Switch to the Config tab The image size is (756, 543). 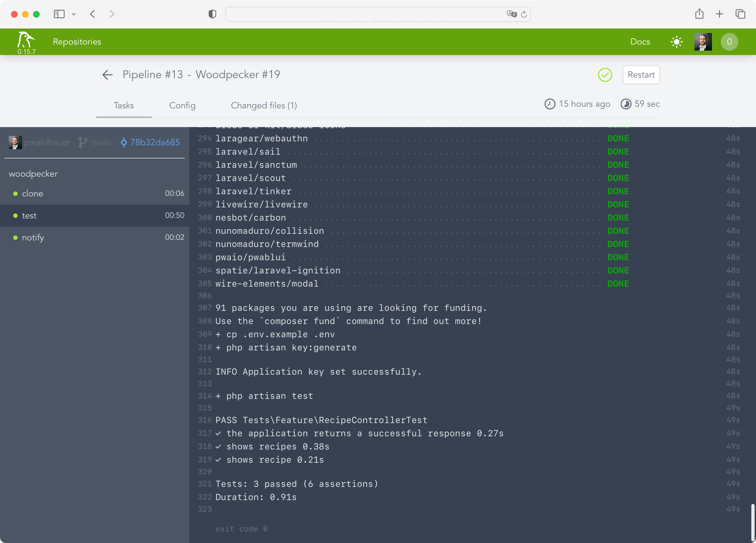pyautogui.click(x=182, y=105)
